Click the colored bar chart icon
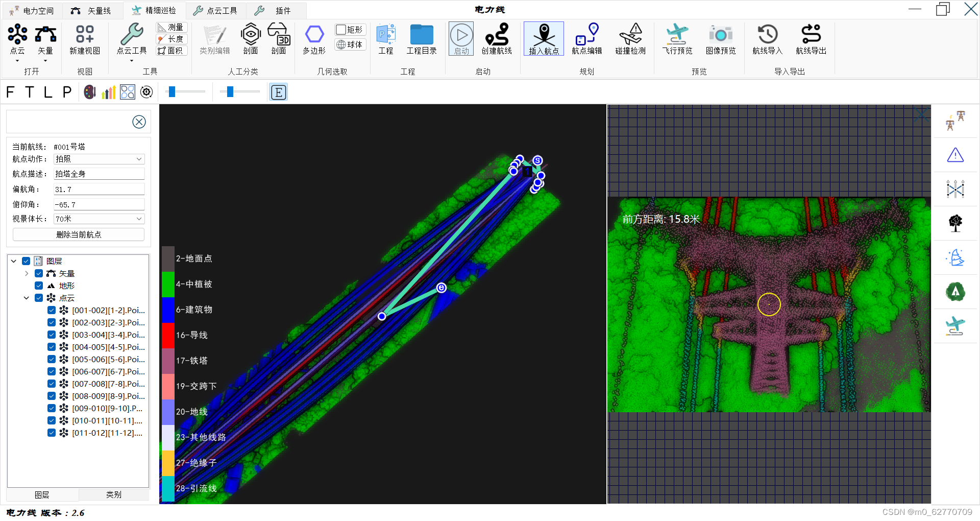This screenshot has width=980, height=521. coord(109,92)
